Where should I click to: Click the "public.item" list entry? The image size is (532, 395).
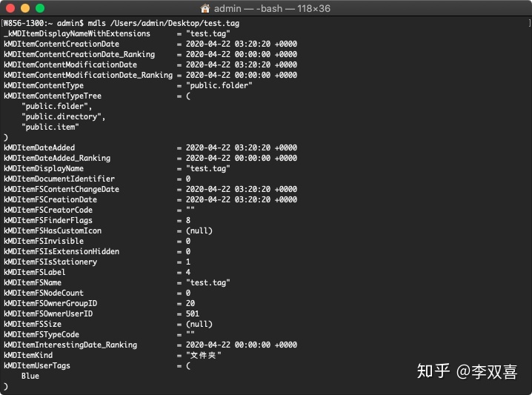coord(50,127)
